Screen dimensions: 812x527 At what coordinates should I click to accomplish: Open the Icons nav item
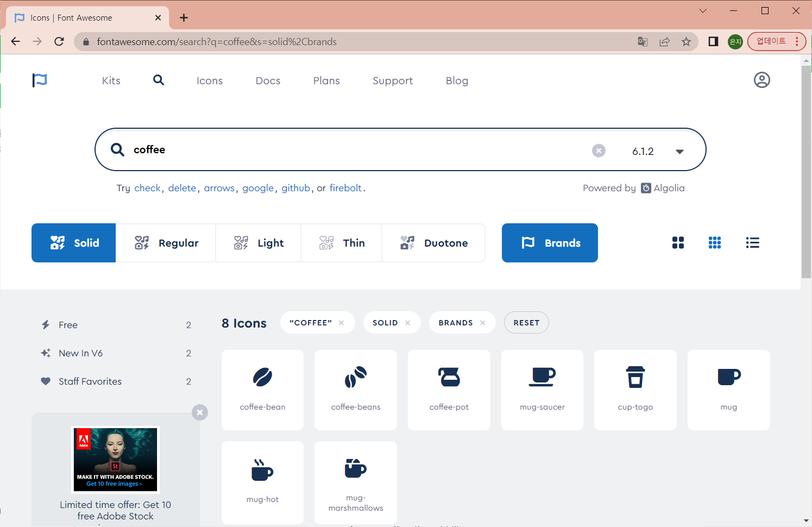point(210,80)
